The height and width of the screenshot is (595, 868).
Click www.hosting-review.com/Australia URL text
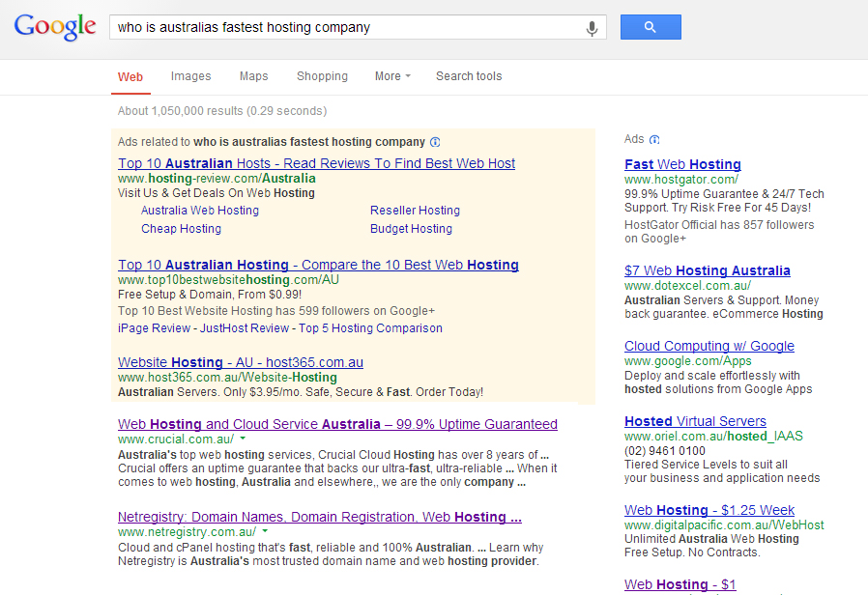(217, 179)
